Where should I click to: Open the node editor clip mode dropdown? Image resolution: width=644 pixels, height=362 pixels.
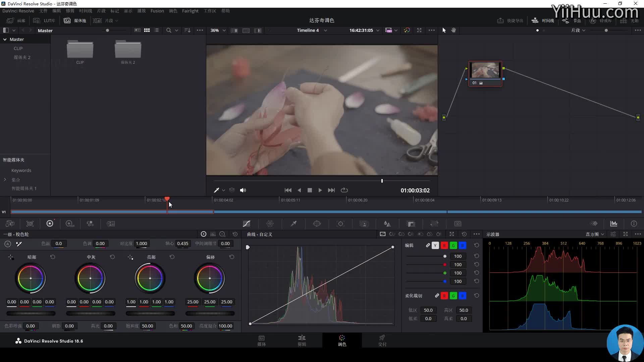pos(578,30)
